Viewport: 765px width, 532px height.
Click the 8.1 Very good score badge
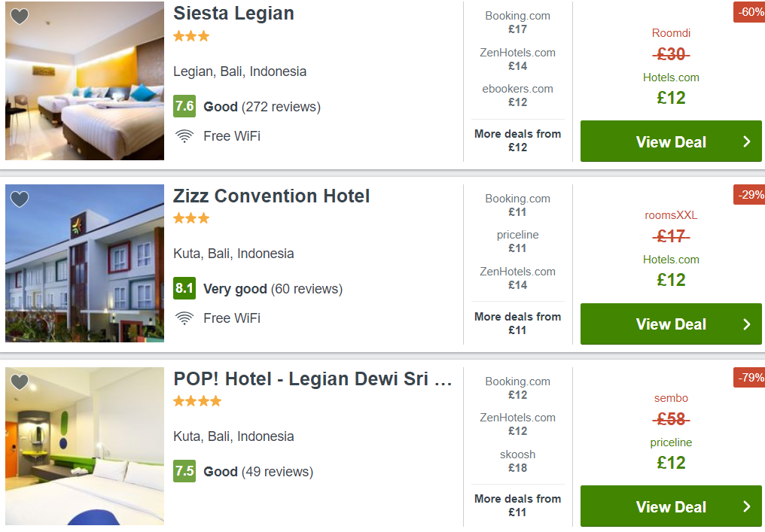coord(184,288)
